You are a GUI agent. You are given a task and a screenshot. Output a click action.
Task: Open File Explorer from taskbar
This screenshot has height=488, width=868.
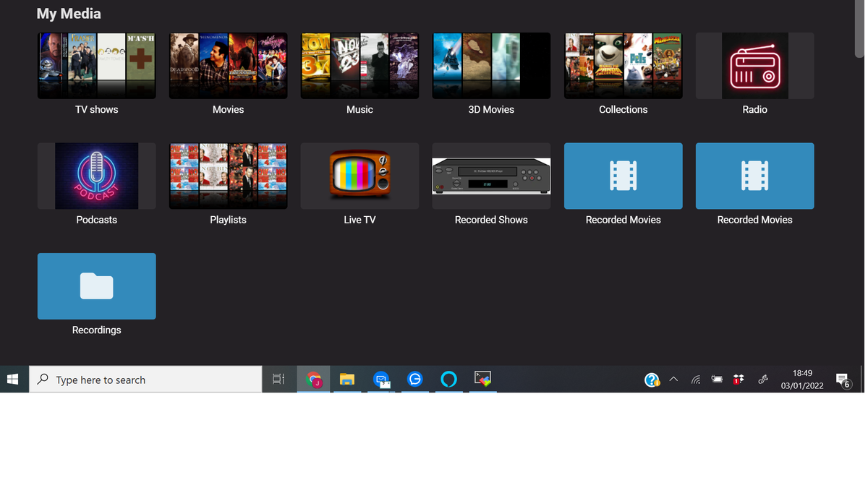[x=347, y=380]
